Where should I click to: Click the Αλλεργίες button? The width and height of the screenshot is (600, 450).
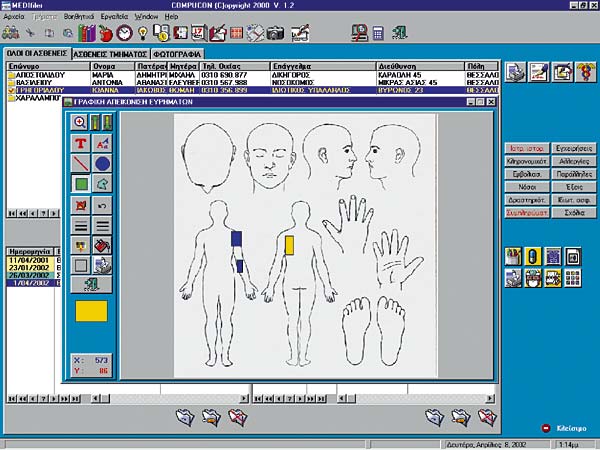pos(574,161)
